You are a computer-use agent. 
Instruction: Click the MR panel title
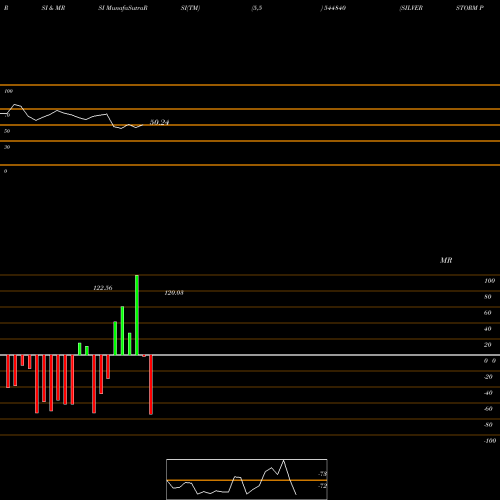point(446,260)
